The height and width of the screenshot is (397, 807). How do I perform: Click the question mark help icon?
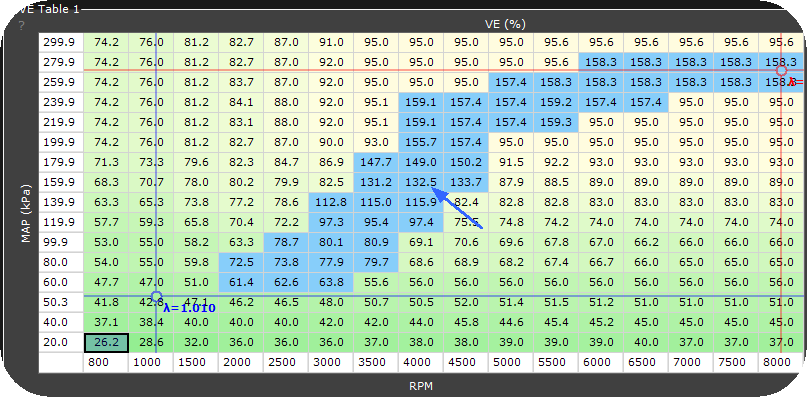pos(22,26)
